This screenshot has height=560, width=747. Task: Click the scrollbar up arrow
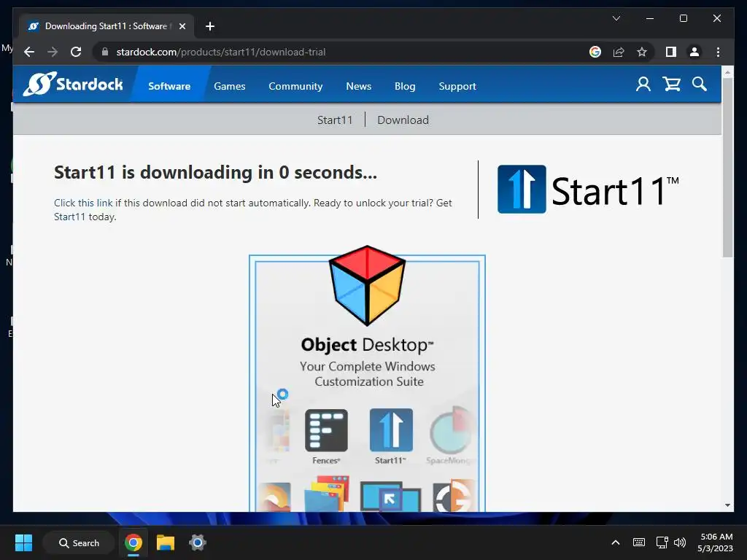[x=727, y=72]
